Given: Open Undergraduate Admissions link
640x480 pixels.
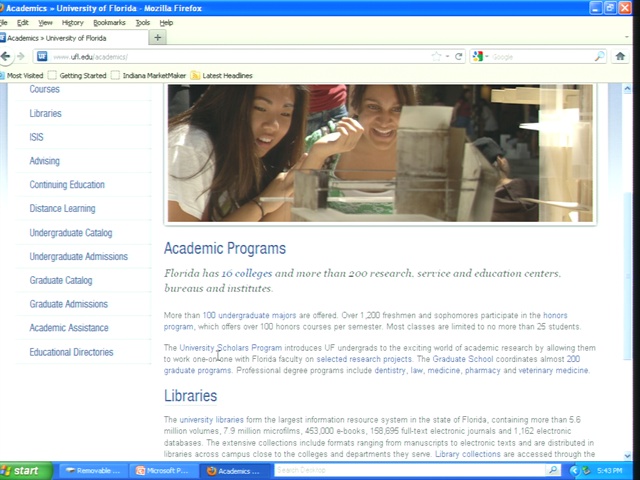Looking at the screenshot, I should (x=78, y=256).
